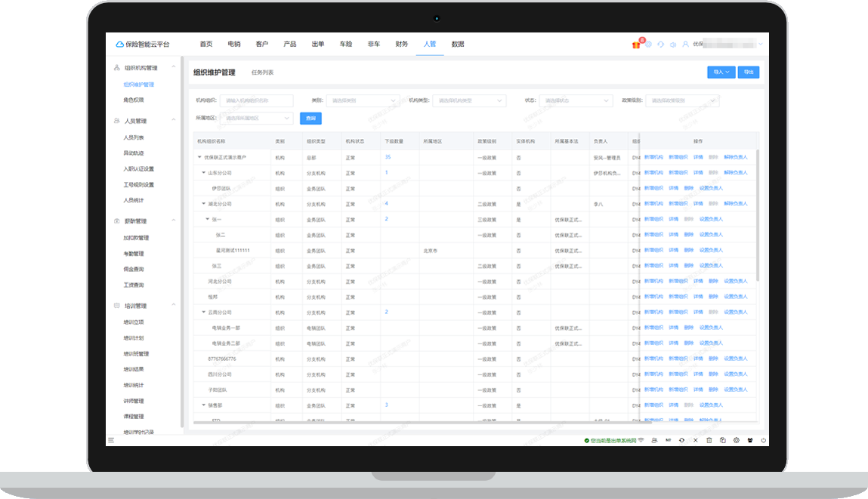Click the blue 查询 search button
Screen dimensions: 868x499
tap(310, 118)
